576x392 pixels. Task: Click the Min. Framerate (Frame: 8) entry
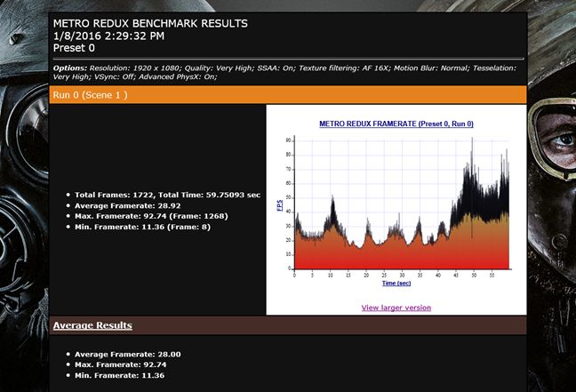point(142,227)
